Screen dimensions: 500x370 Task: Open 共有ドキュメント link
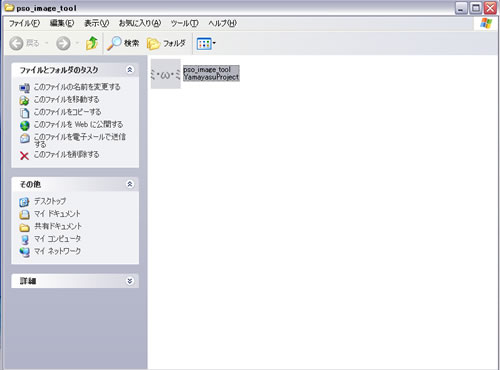point(58,226)
